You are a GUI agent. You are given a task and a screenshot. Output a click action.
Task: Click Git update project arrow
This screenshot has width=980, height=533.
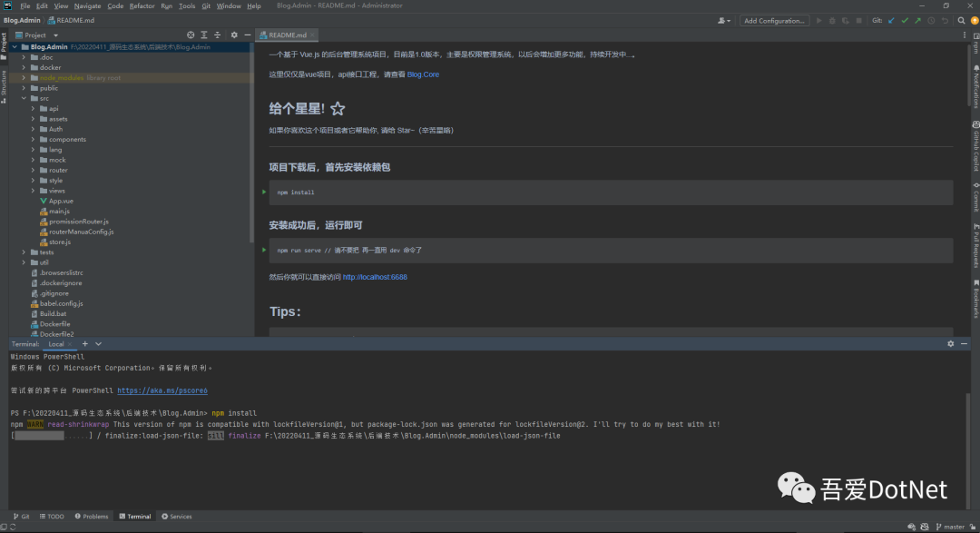pos(892,21)
